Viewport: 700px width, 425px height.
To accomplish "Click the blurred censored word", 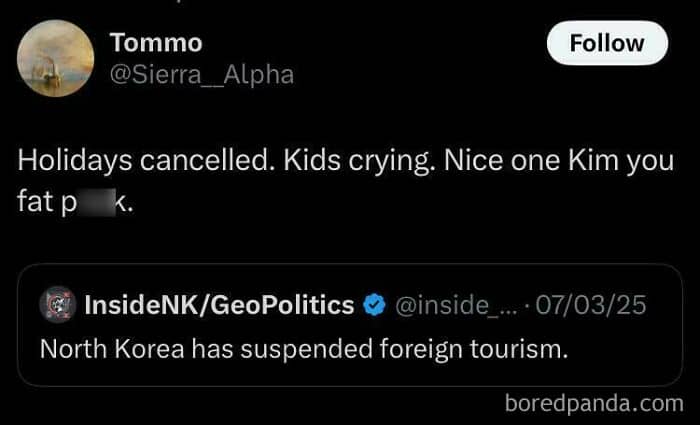I will tap(97, 203).
